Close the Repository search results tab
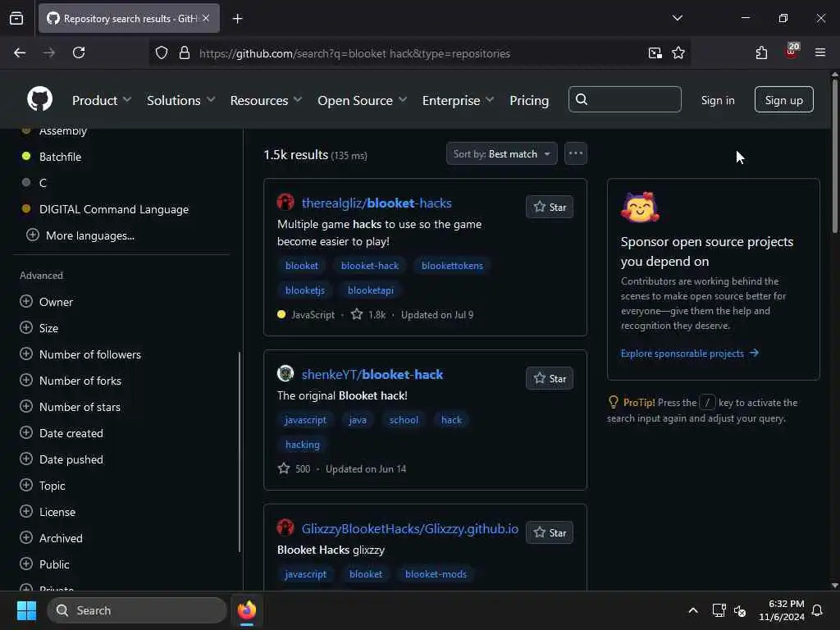Viewport: 840px width, 630px height. 206,18
